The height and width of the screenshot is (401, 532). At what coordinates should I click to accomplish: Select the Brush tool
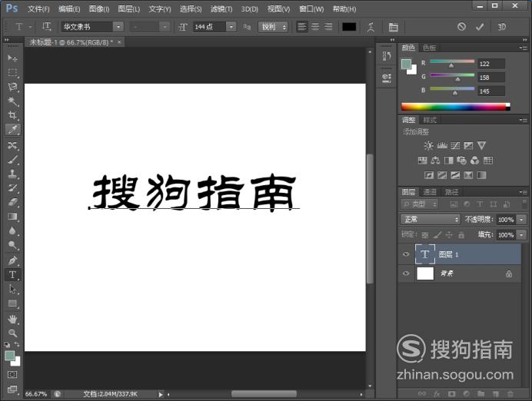[x=12, y=160]
